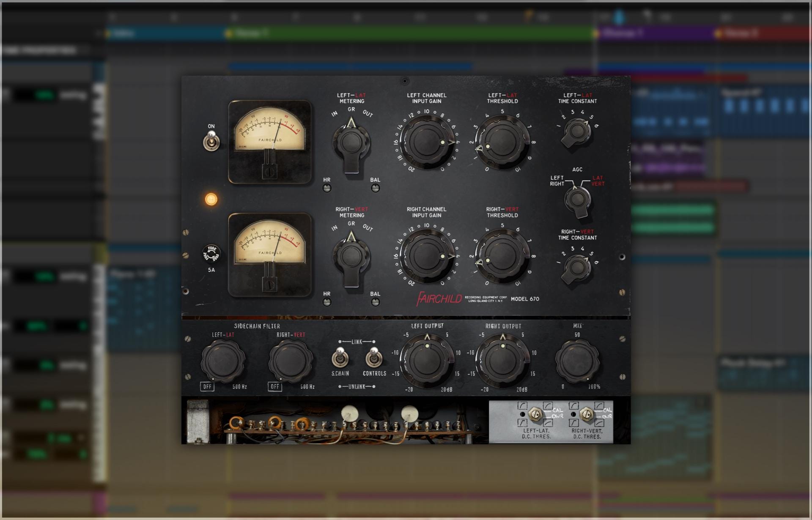
Task: Click the lower Fairchild VU meter
Action: (x=270, y=255)
